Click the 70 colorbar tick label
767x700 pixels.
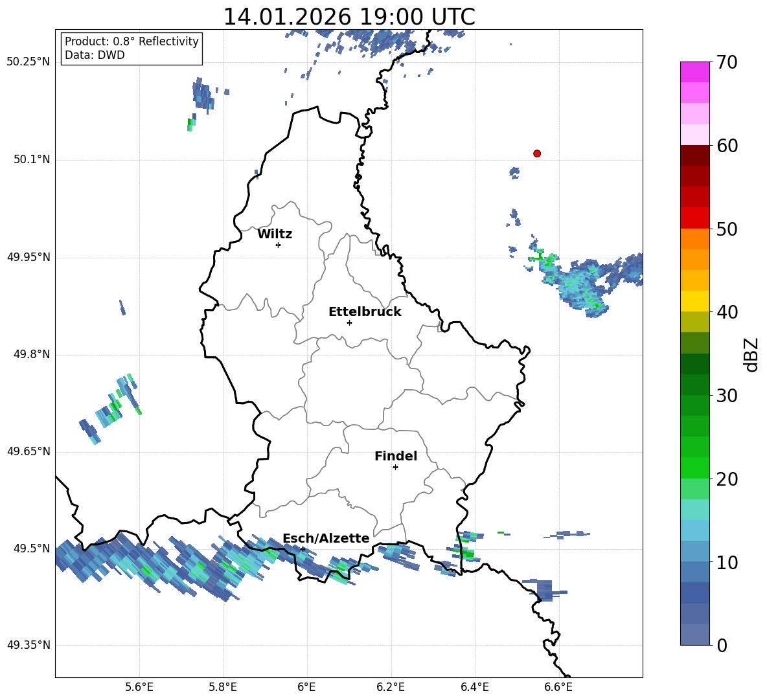point(727,63)
